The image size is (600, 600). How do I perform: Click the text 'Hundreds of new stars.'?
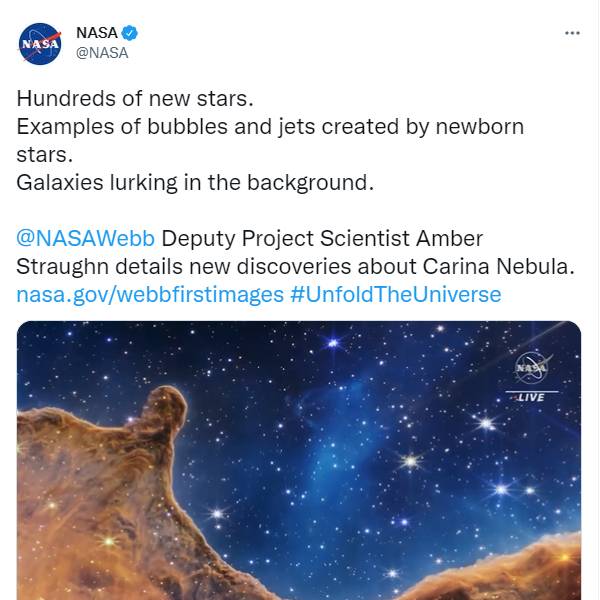pos(135,99)
